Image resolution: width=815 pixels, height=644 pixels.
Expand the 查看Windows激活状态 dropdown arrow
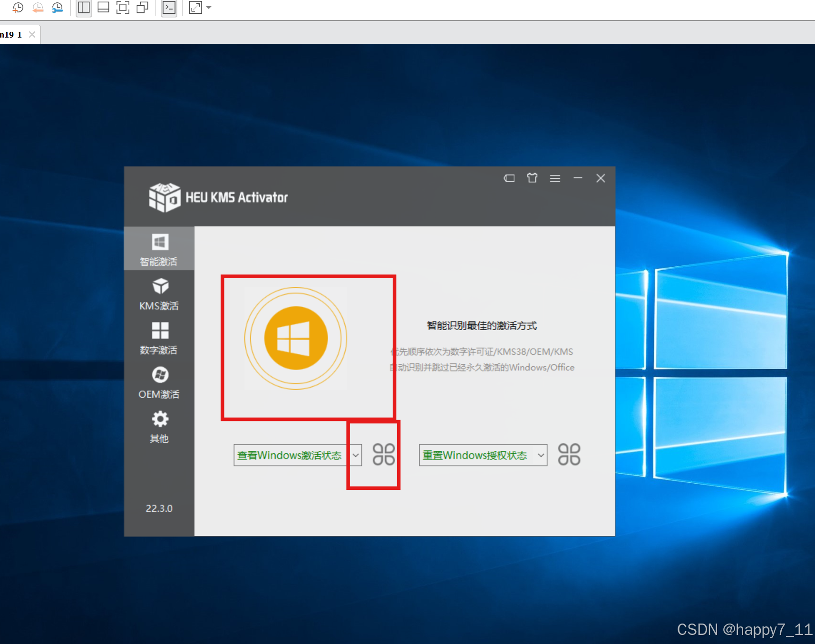click(355, 455)
